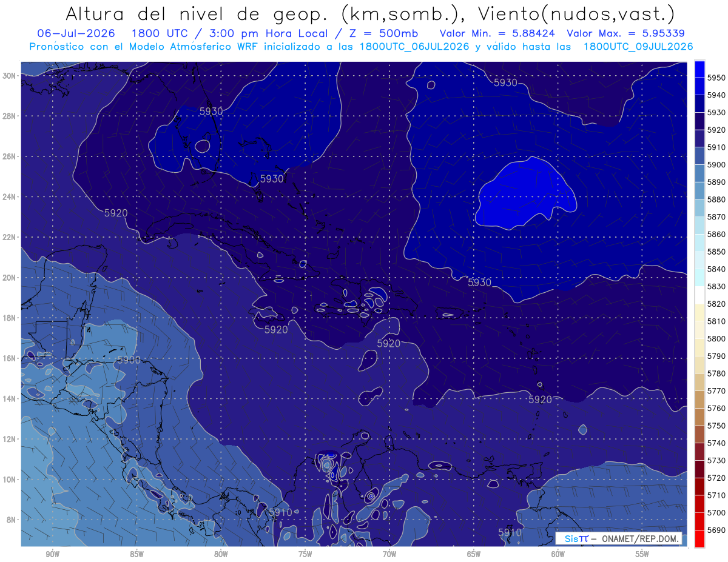The width and height of the screenshot is (728, 562).
Task: Click the top bright-blue color bar segment above 5950
Action: (699, 69)
